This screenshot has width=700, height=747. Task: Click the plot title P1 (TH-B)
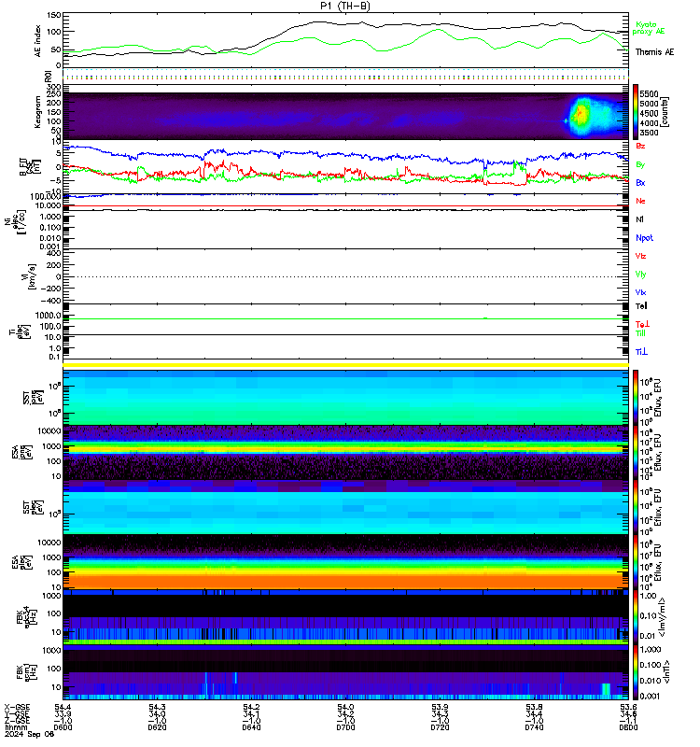pos(345,6)
